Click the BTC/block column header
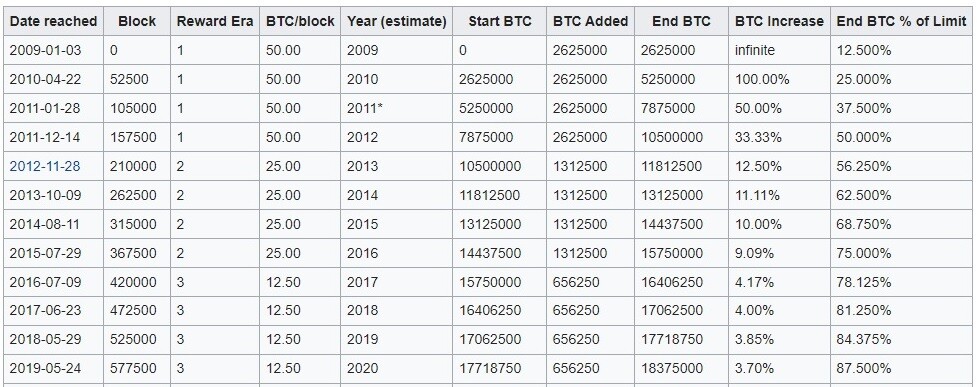977x387 pixels. pyautogui.click(x=300, y=21)
